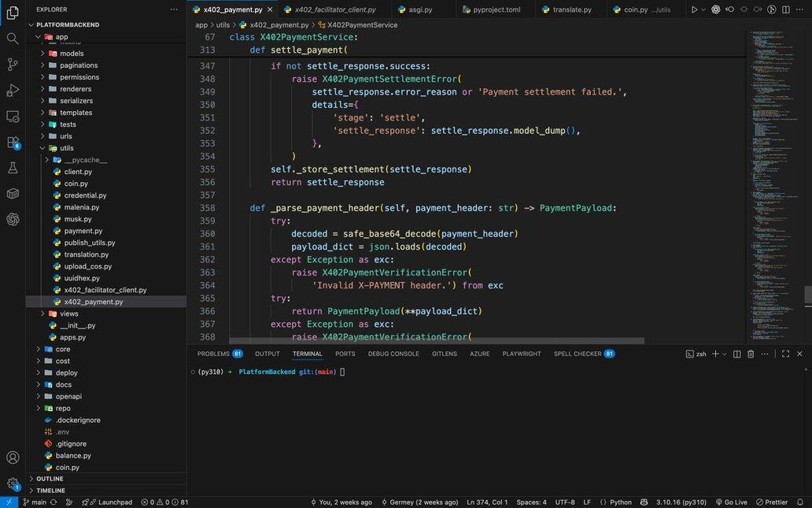Open payment.py in the file explorer
Image resolution: width=812 pixels, height=508 pixels.
click(83, 231)
